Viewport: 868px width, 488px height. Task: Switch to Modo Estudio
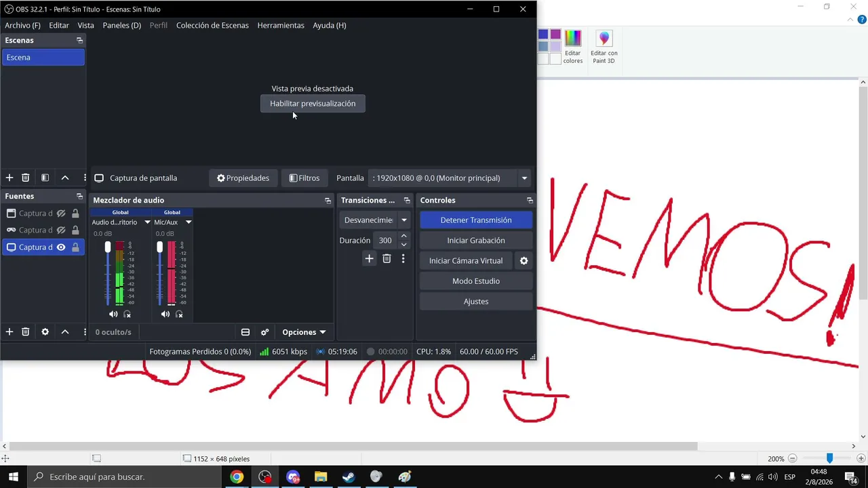(476, 281)
